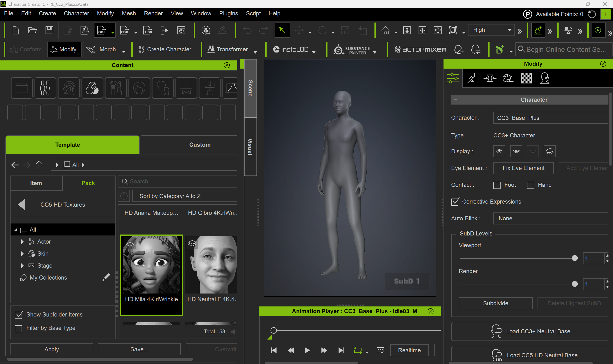Open the Render menu
This screenshot has width=613, height=364.
coord(153,13)
